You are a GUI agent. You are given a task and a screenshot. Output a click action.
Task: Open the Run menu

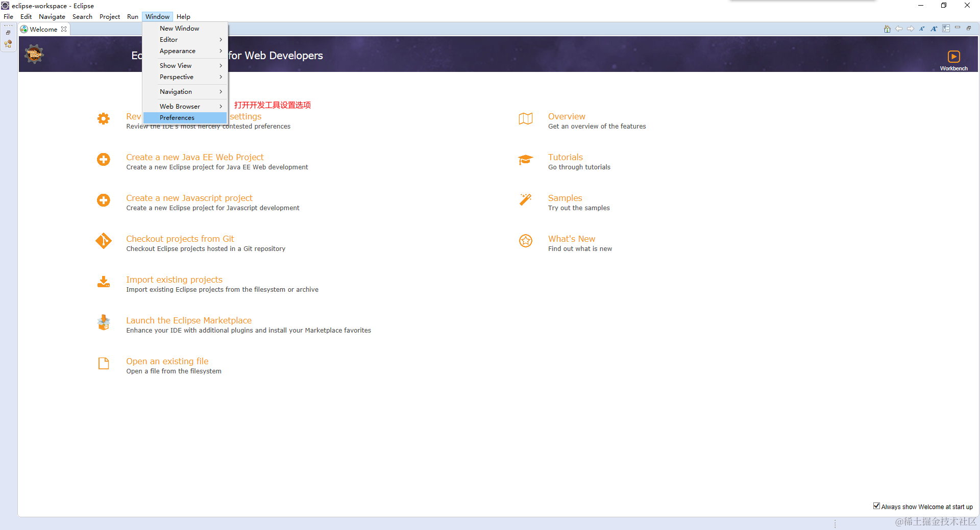[133, 17]
